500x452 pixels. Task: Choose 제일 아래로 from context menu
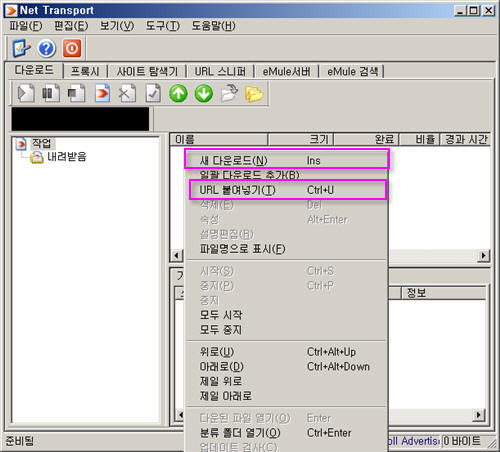[287, 396]
